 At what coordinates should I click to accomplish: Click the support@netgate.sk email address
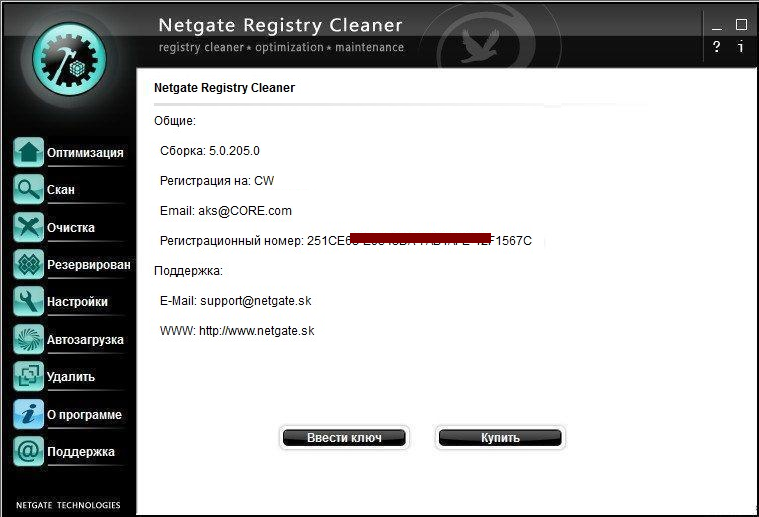tap(255, 300)
